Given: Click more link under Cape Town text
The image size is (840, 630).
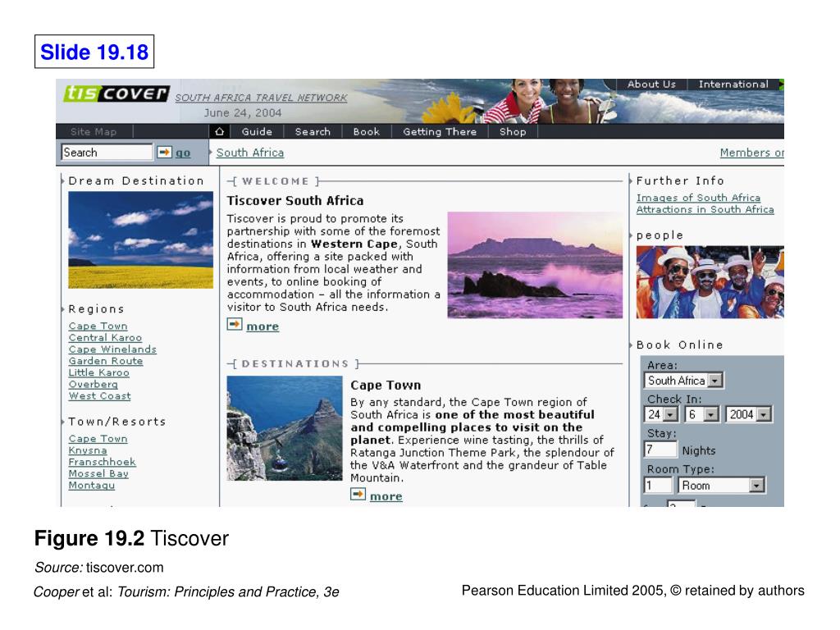Looking at the screenshot, I should (x=386, y=496).
